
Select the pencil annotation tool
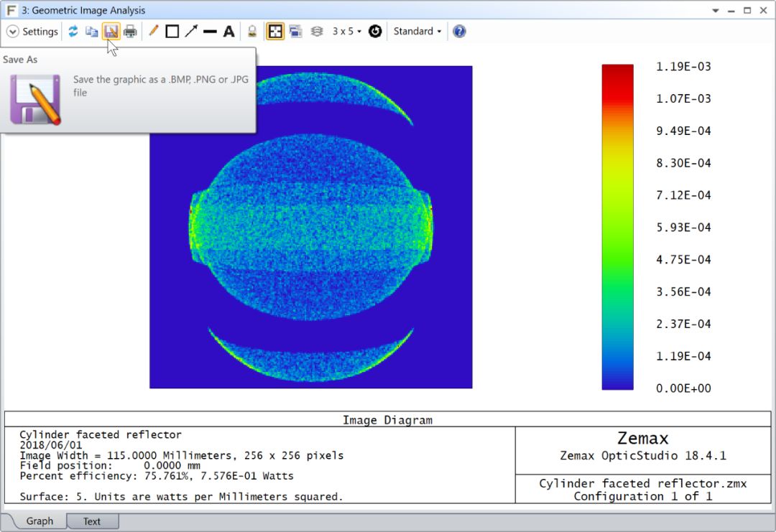pyautogui.click(x=153, y=32)
